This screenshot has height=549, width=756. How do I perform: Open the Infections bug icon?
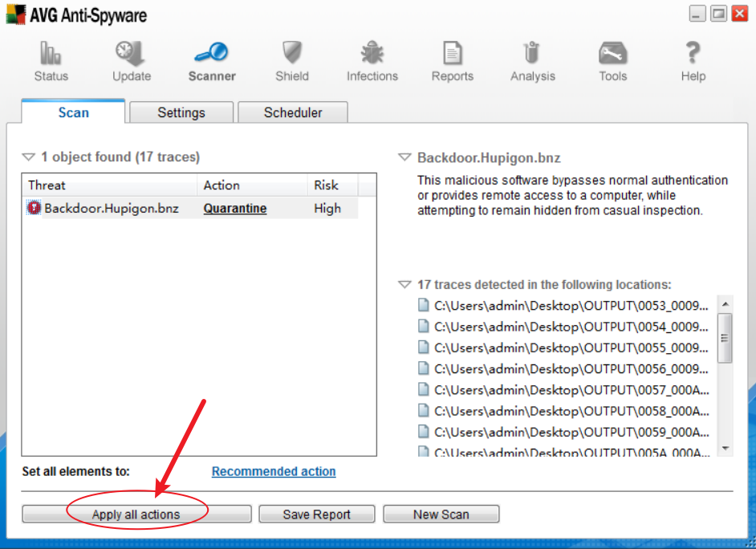(372, 52)
